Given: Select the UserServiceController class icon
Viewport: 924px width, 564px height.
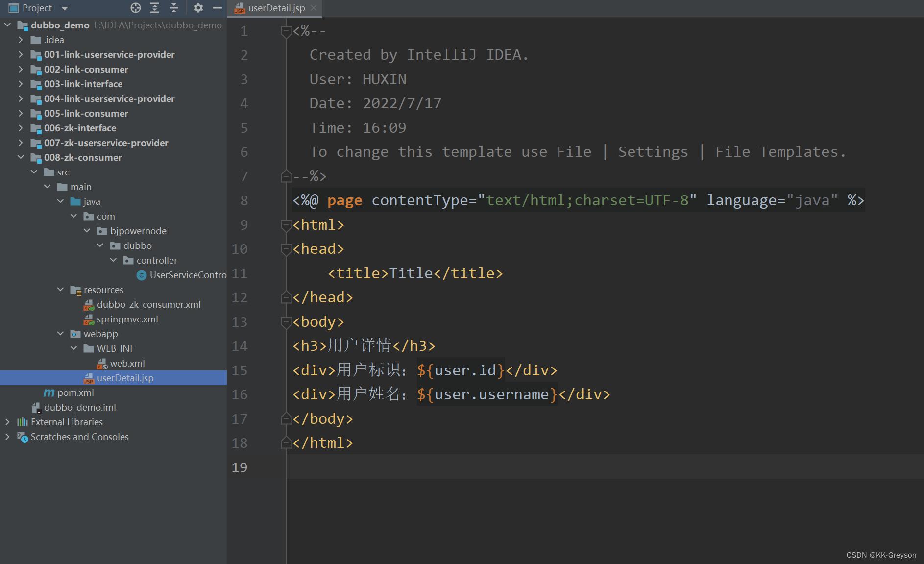Looking at the screenshot, I should pos(142,275).
